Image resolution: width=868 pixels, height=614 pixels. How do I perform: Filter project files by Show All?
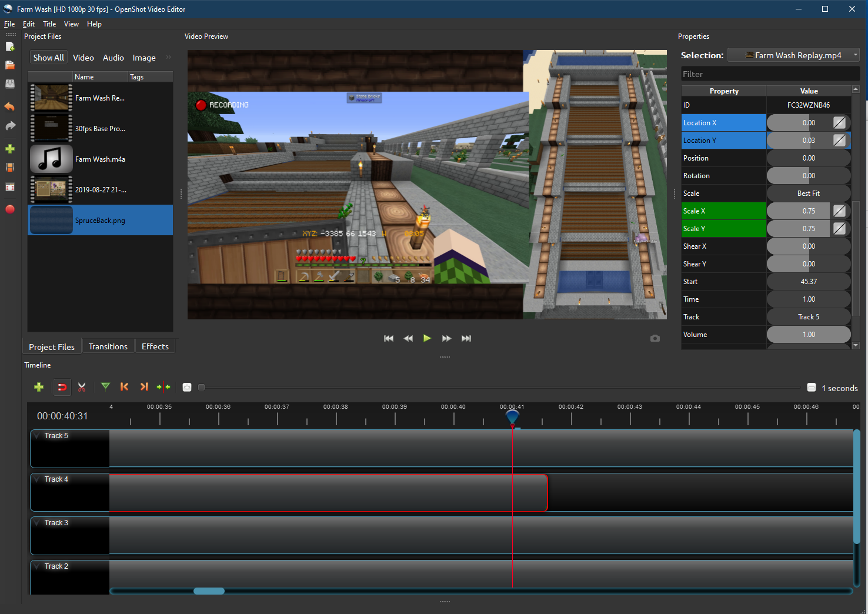pyautogui.click(x=49, y=58)
